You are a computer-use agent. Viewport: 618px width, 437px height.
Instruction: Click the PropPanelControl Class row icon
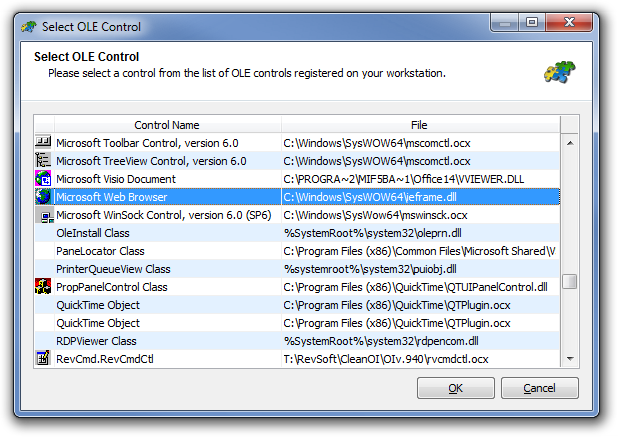click(43, 287)
